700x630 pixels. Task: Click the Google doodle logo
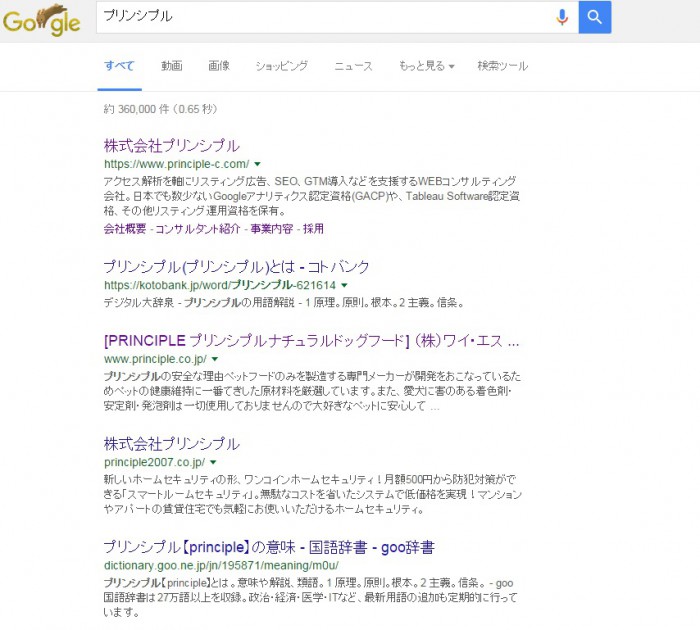point(42,21)
